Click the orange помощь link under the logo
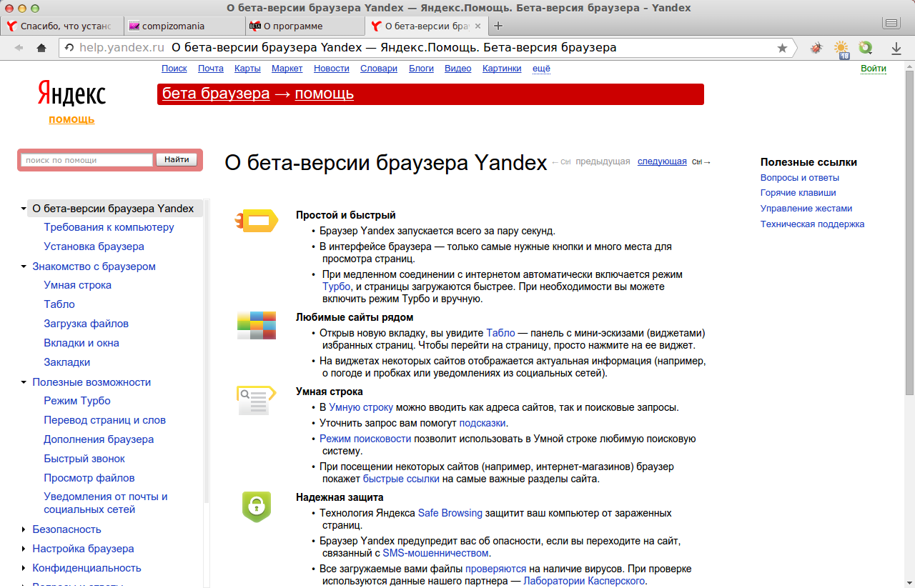 71,119
